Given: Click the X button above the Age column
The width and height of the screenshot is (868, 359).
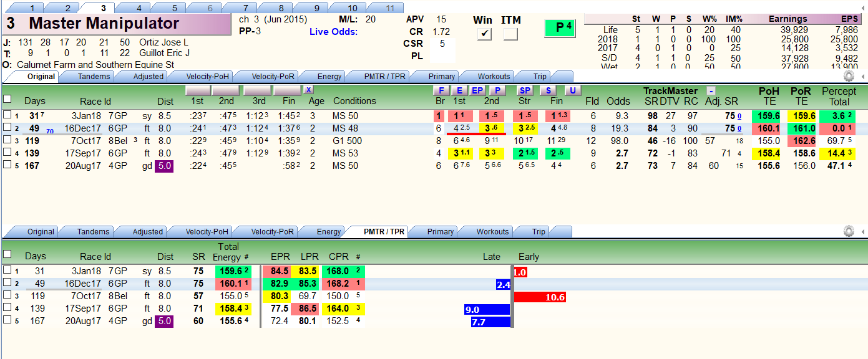Looking at the screenshot, I should (308, 90).
